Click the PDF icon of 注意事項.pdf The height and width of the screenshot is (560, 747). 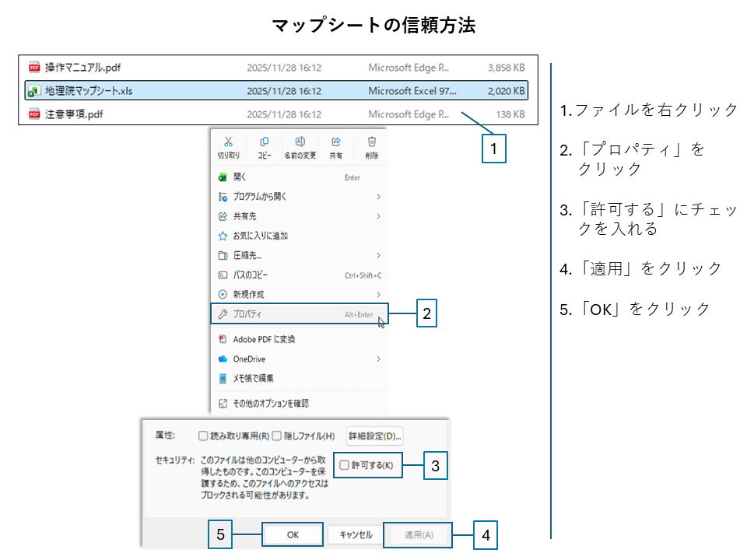(x=34, y=114)
